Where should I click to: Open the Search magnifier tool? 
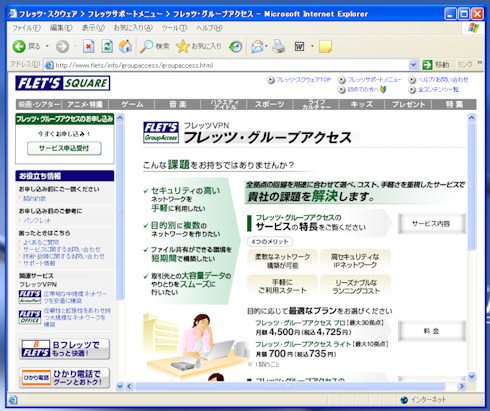pyautogui.click(x=146, y=46)
